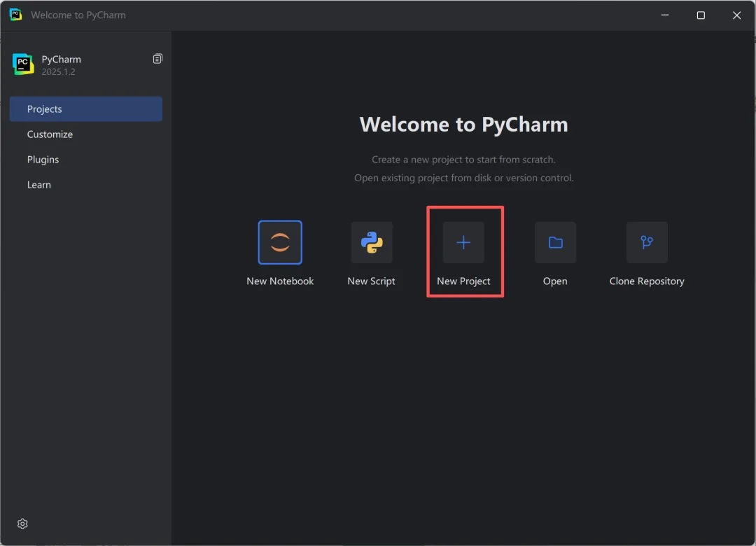Click the New Script Python icon

click(372, 242)
